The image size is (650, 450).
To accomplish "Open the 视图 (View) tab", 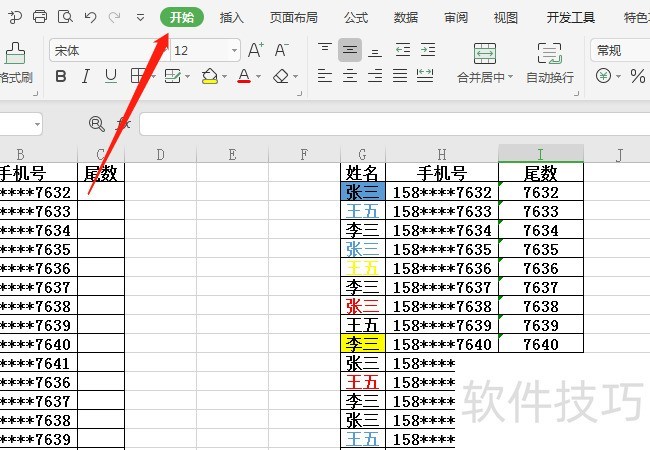I will (505, 17).
